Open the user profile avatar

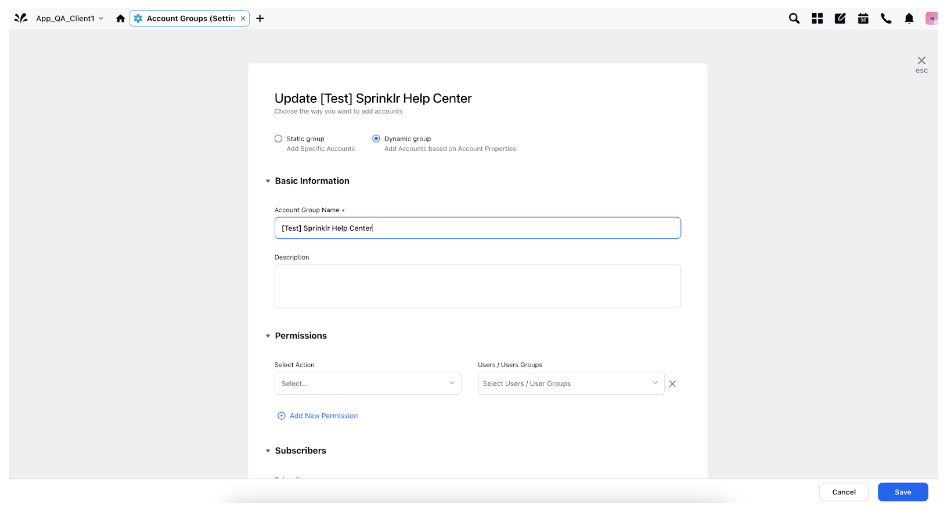(931, 18)
